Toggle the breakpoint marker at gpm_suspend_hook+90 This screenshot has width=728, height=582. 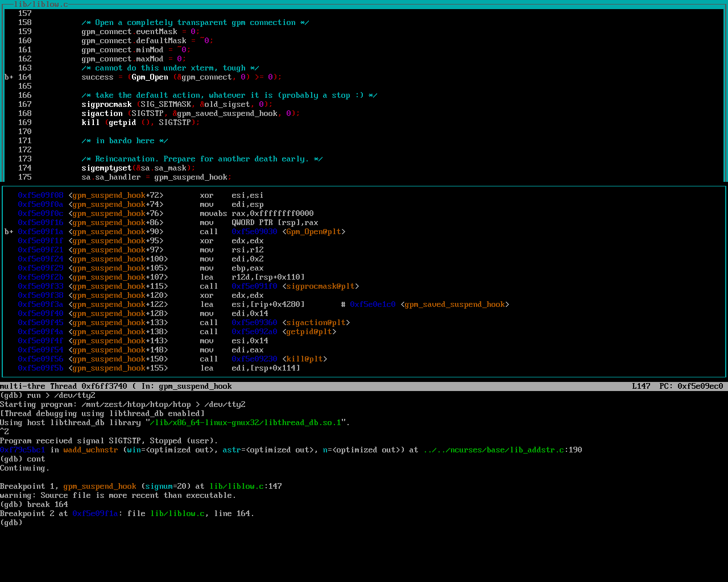pos(9,232)
